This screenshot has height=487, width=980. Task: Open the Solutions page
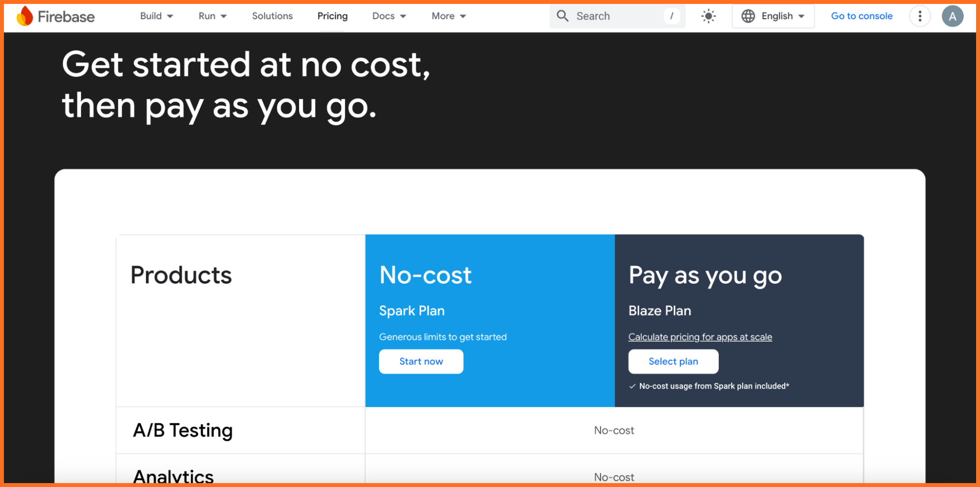pyautogui.click(x=272, y=16)
